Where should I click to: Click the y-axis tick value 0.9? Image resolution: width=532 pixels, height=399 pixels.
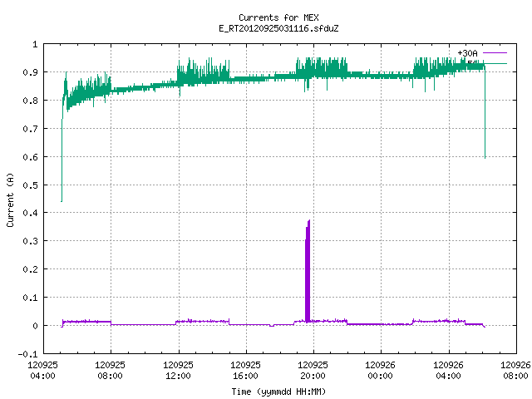(x=30, y=72)
